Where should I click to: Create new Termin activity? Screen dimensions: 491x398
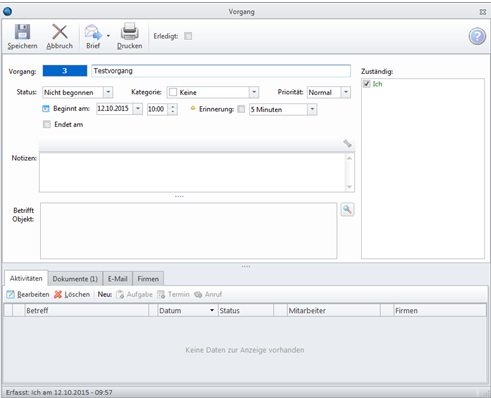173,294
